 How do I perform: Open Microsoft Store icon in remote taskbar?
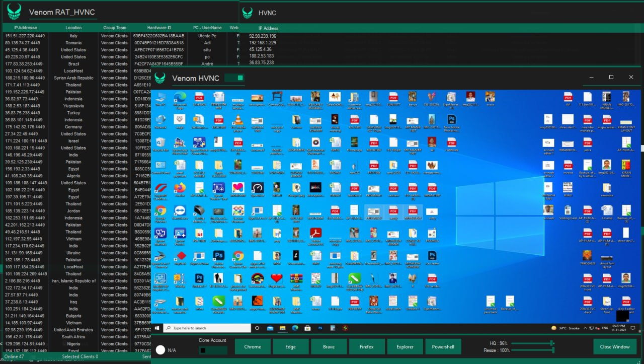pyautogui.click(x=307, y=328)
